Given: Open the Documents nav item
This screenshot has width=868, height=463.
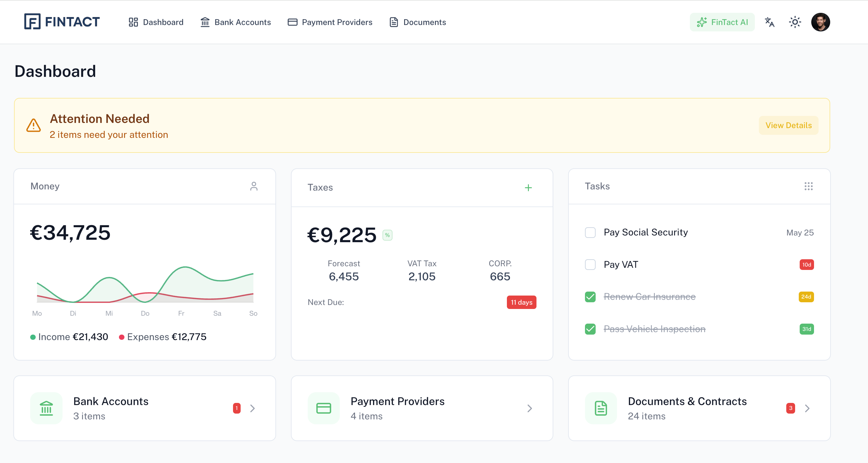Looking at the screenshot, I should pos(418,22).
